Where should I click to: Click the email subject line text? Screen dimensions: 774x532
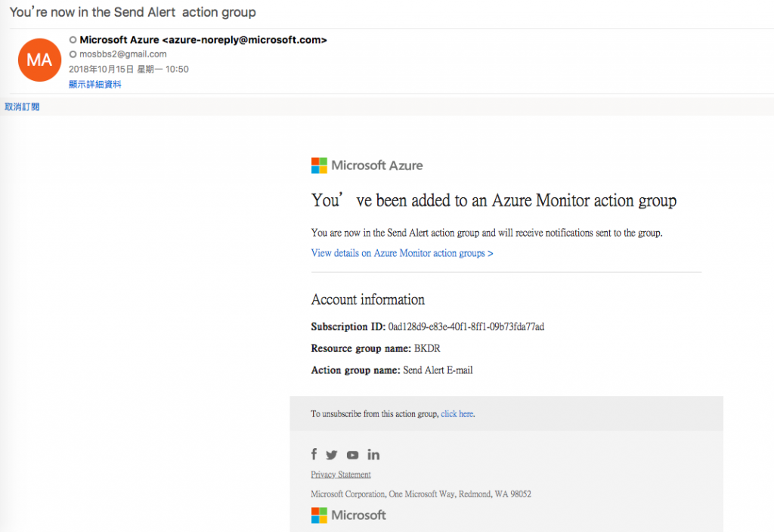pos(133,12)
